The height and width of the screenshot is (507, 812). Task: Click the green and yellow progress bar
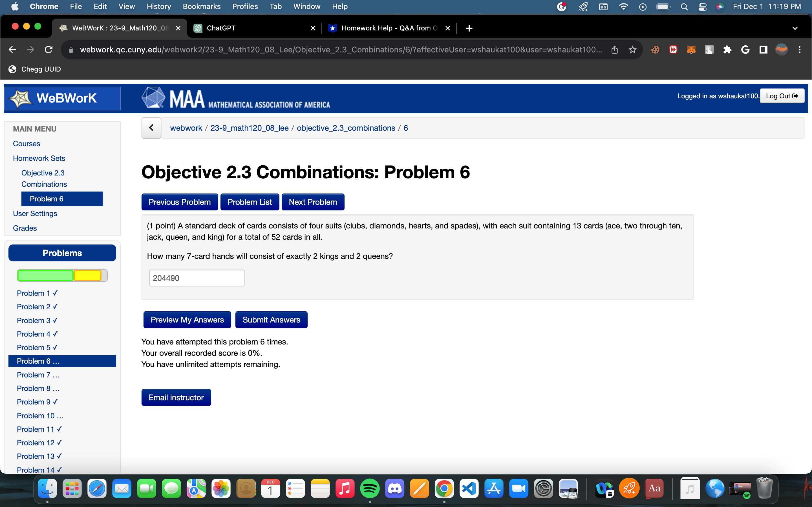click(x=62, y=275)
